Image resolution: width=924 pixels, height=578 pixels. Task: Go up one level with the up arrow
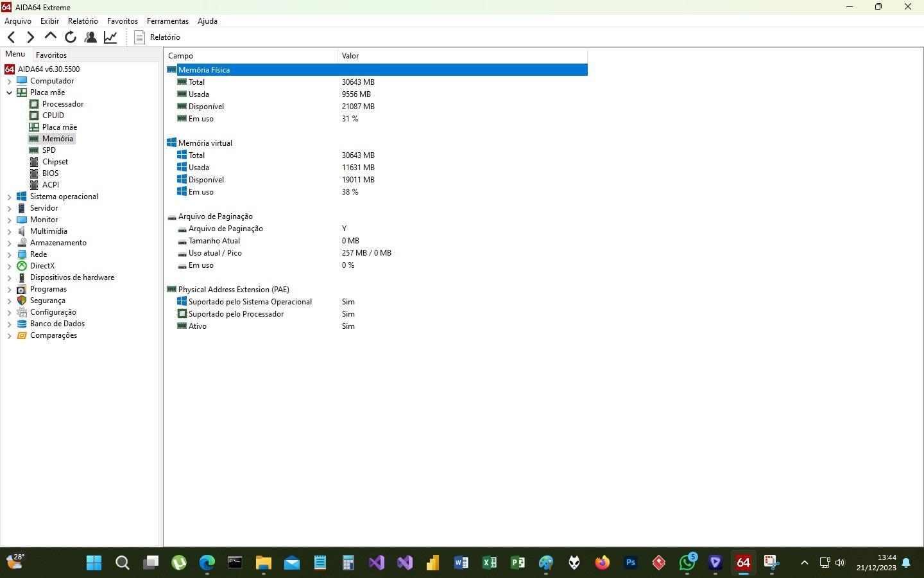(x=50, y=37)
